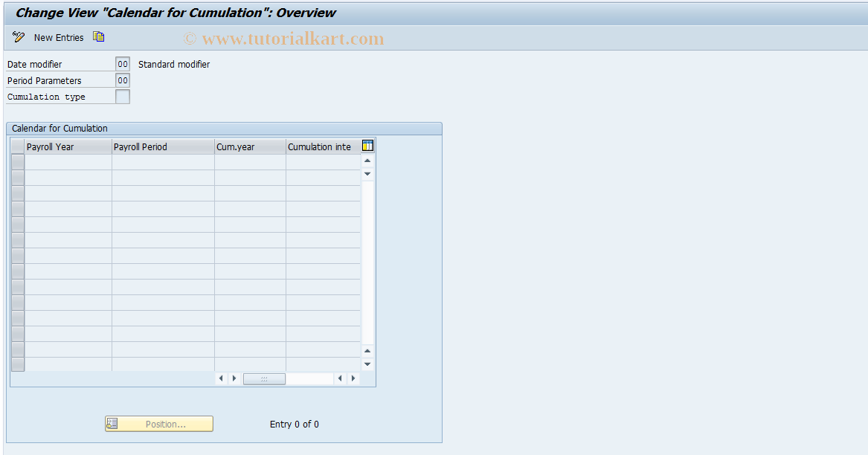Click the New Entries button
Viewport: 868px width, 455px height.
[59, 38]
